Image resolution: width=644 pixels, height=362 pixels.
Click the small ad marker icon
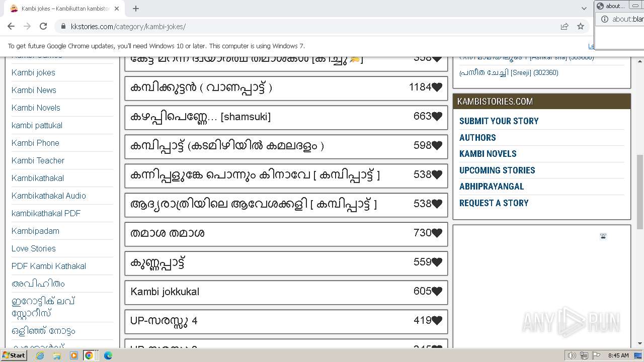pos(603,236)
